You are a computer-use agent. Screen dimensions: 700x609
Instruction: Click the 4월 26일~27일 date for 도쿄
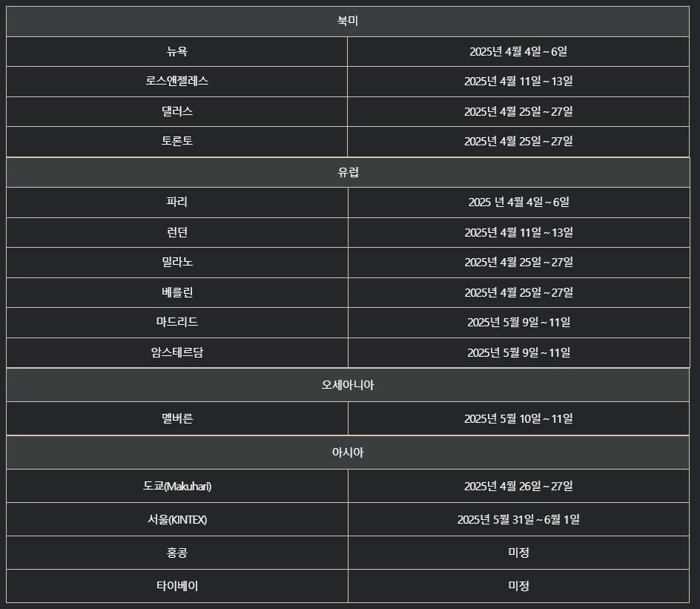click(518, 486)
